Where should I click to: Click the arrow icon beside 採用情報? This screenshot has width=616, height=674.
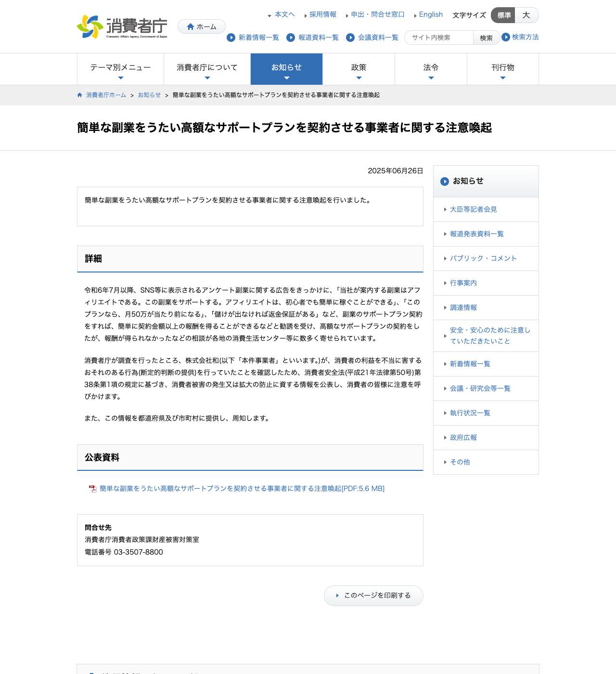click(x=306, y=16)
